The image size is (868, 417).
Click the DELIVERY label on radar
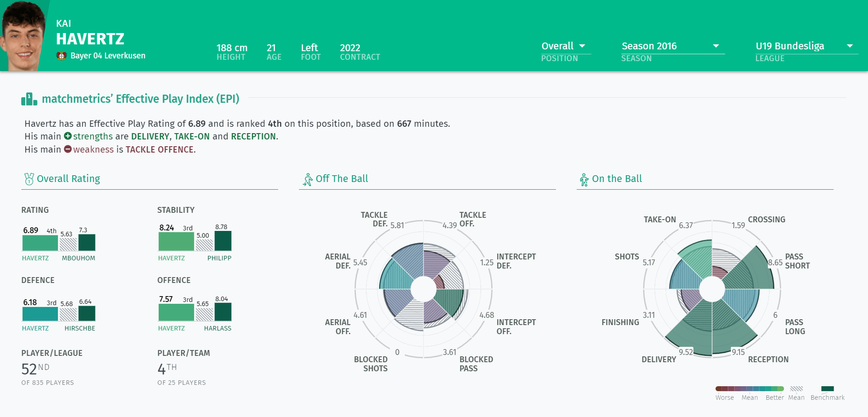(659, 359)
